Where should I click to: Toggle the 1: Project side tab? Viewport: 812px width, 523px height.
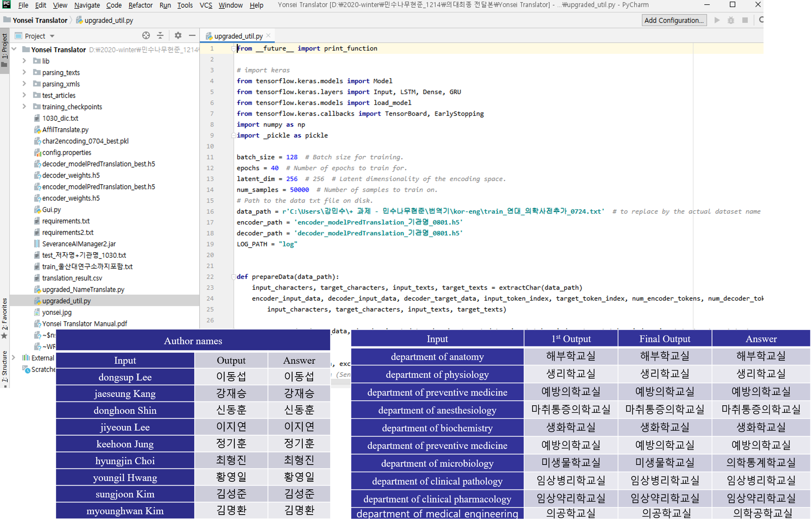coord(5,50)
